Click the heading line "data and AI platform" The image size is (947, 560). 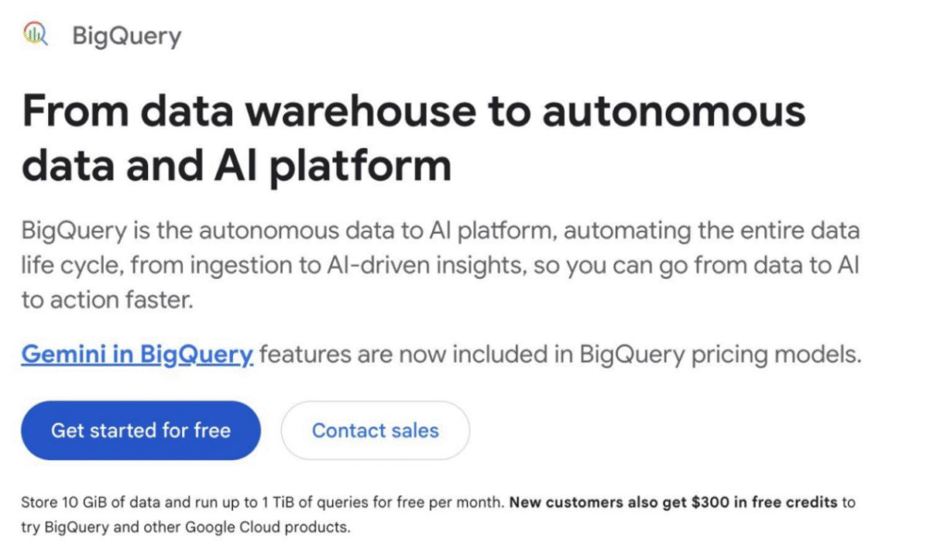(x=237, y=165)
